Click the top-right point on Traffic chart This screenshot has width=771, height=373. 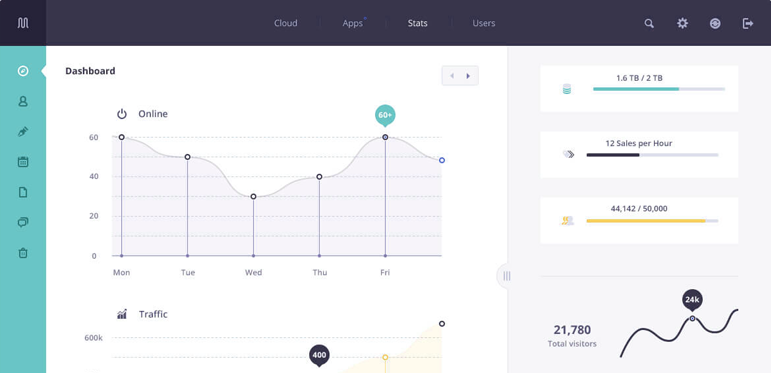[x=442, y=323]
